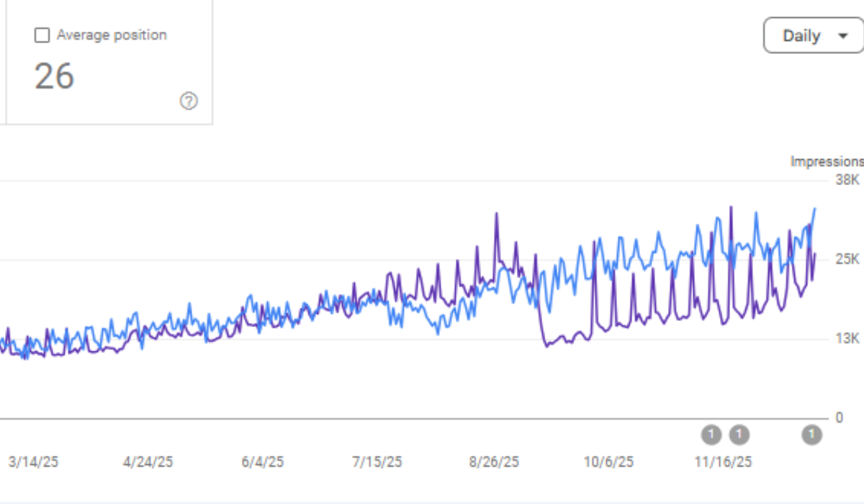The image size is (864, 504).
Task: Click the rightmost update marker near 11/16/25
Action: click(811, 435)
